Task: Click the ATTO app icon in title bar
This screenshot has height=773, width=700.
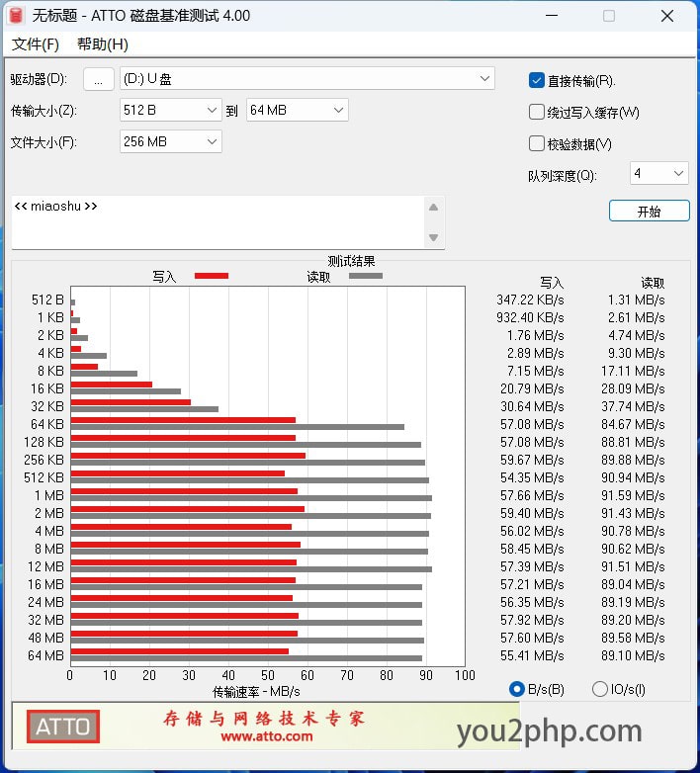Action: pos(16,16)
